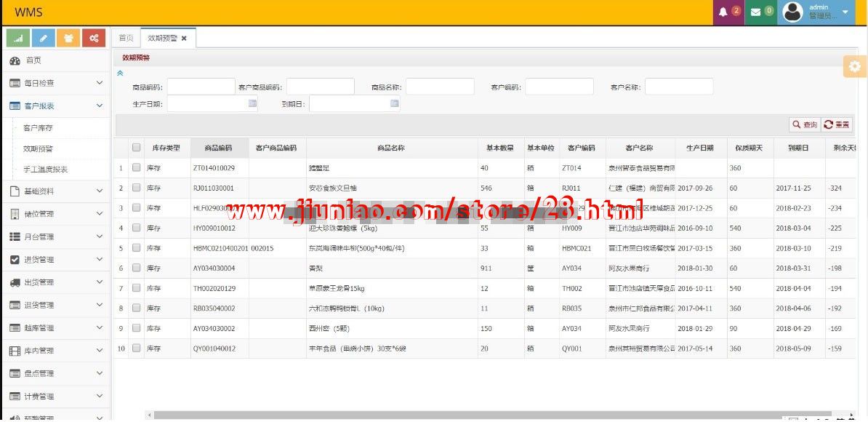Click the orange users shortcut icon

[68, 38]
